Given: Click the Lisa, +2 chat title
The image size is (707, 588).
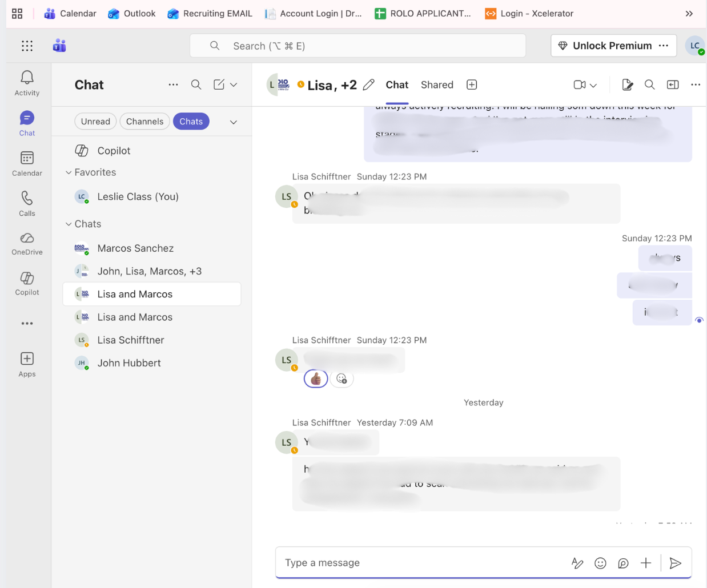Looking at the screenshot, I should (x=332, y=85).
